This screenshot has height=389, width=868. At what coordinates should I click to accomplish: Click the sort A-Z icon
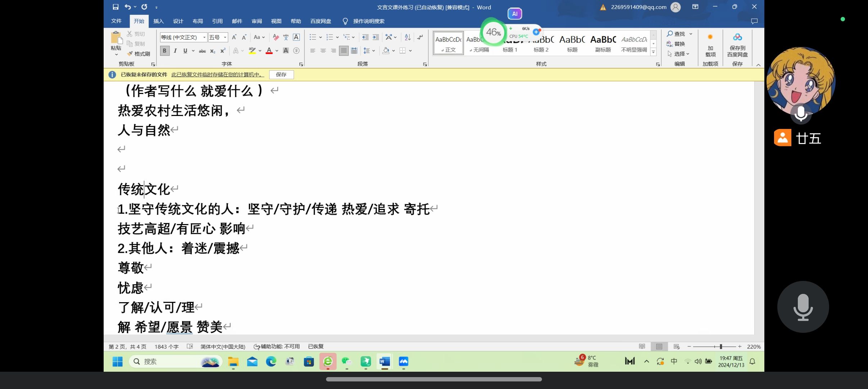pos(407,37)
